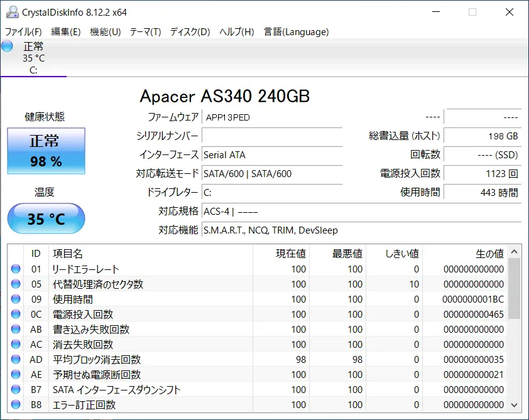This screenshot has height=420, width=529.
Task: Open the 機能(U) menu
Action: [106, 31]
